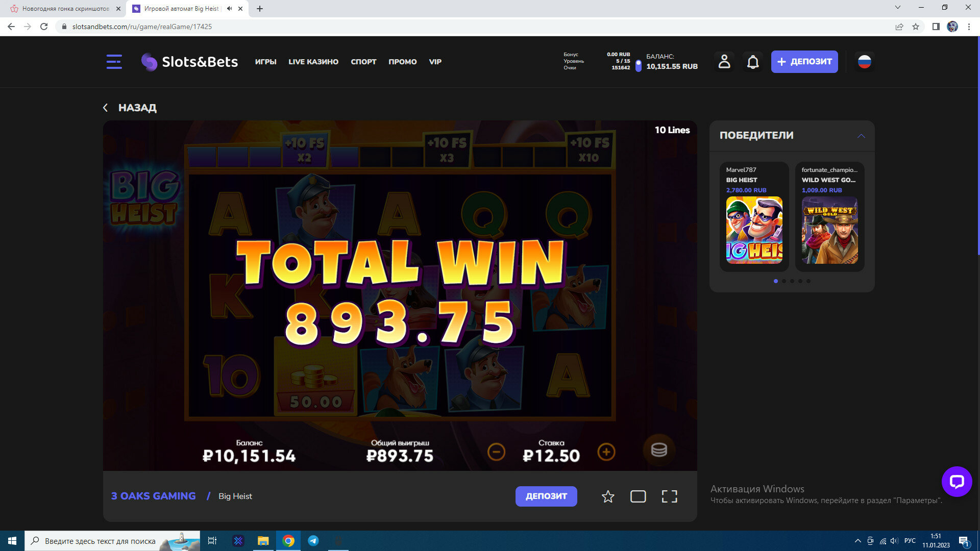Toggle theater view rectangle icon
980x551 pixels.
638,496
